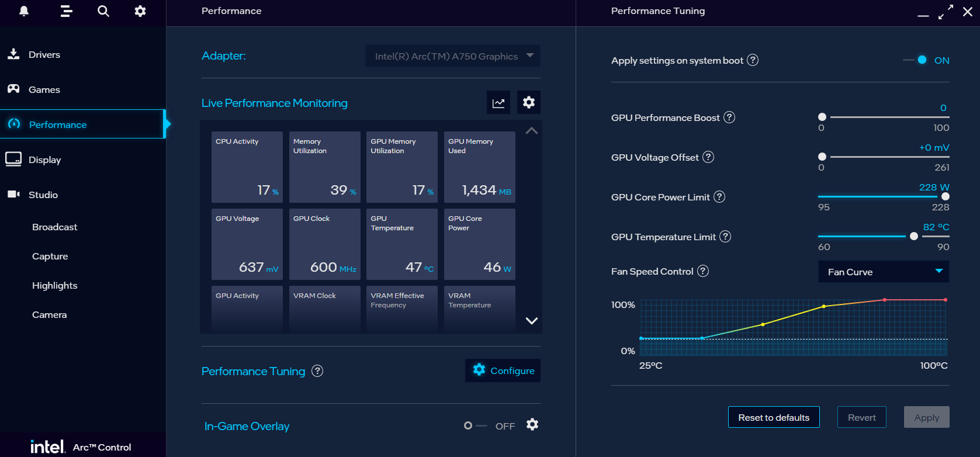
Task: Open the live monitoring chart view icon
Action: tap(498, 103)
